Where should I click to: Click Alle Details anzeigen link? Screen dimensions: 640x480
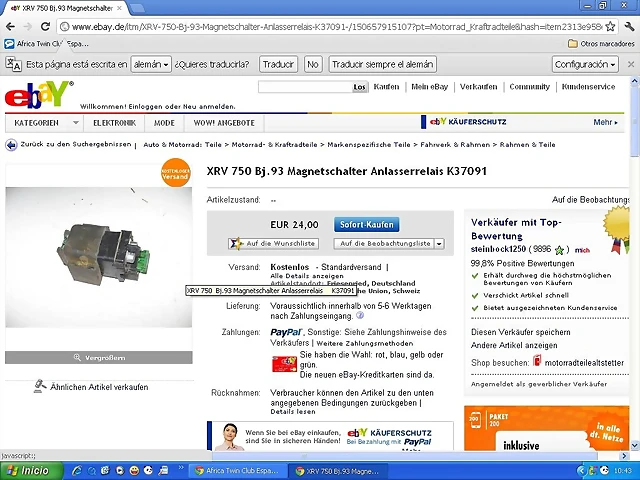(307, 276)
